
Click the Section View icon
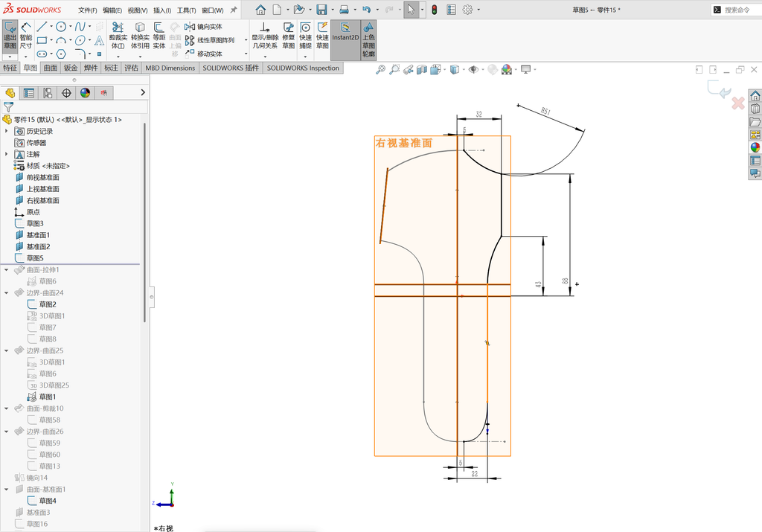[x=421, y=69]
